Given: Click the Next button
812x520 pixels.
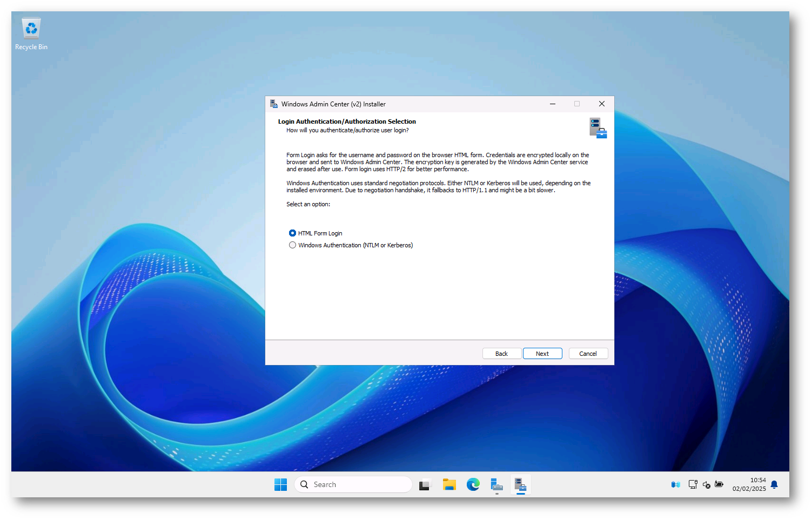Looking at the screenshot, I should (x=542, y=354).
